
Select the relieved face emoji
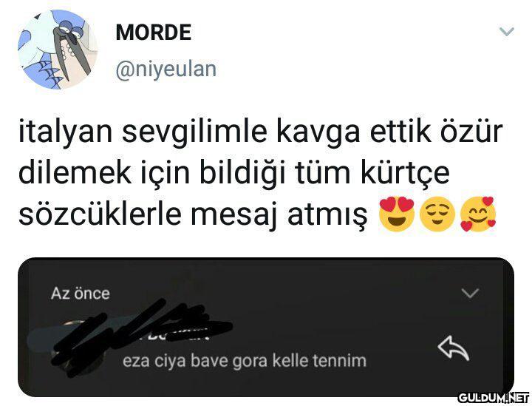point(437,214)
